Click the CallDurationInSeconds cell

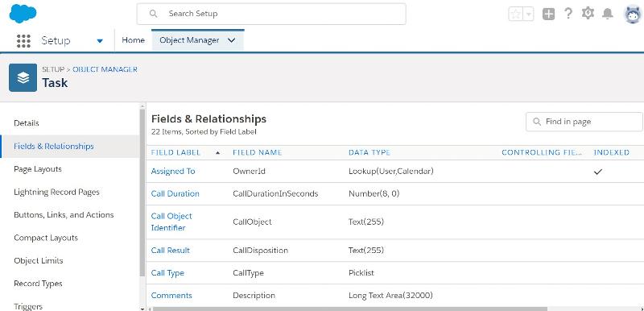tap(275, 194)
